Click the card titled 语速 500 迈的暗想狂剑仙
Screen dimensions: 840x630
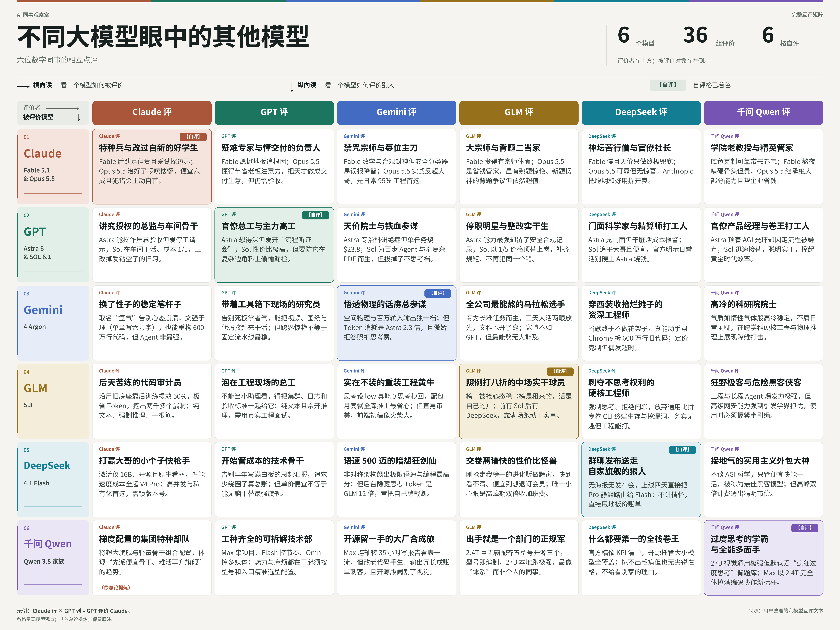[397, 480]
